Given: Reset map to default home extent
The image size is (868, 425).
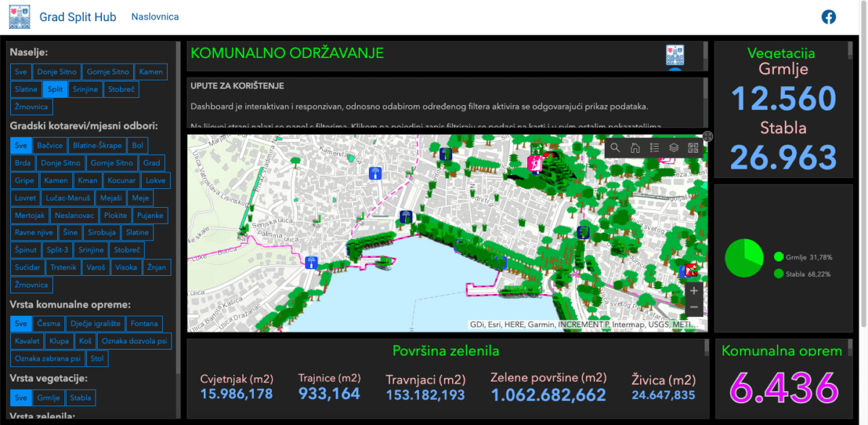Looking at the screenshot, I should coord(635,148).
